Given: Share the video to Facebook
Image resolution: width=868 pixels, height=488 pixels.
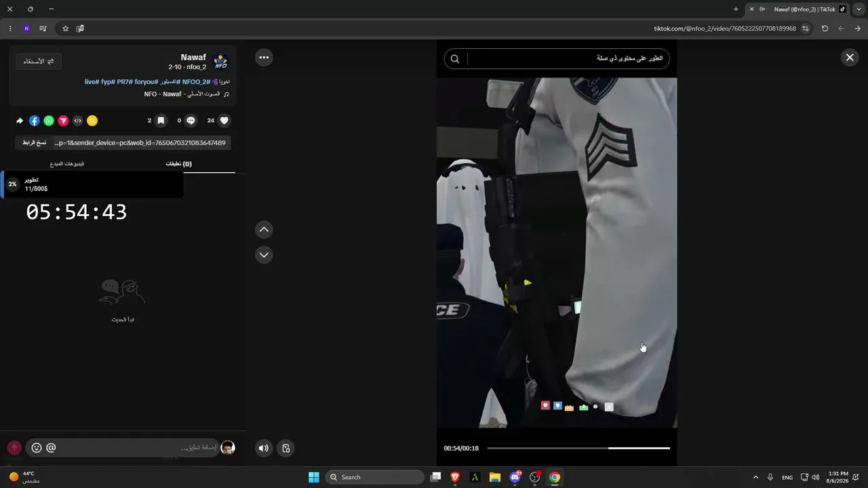Looking at the screenshot, I should click(35, 121).
